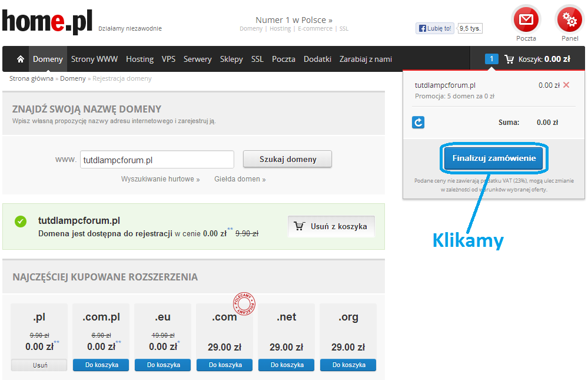
Task: Open the Serwery menu
Action: [x=198, y=59]
